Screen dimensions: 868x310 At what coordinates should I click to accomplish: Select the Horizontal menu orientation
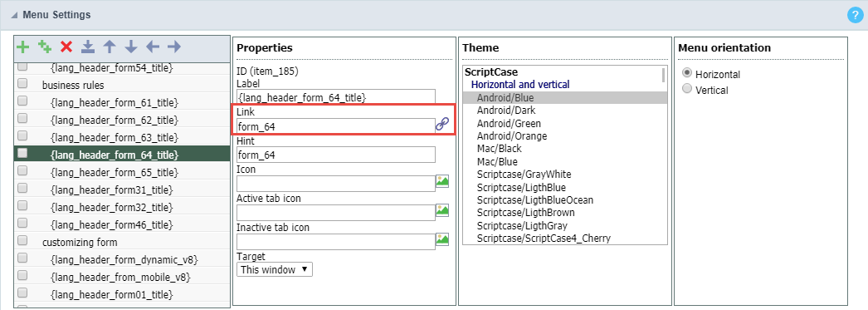coord(688,73)
